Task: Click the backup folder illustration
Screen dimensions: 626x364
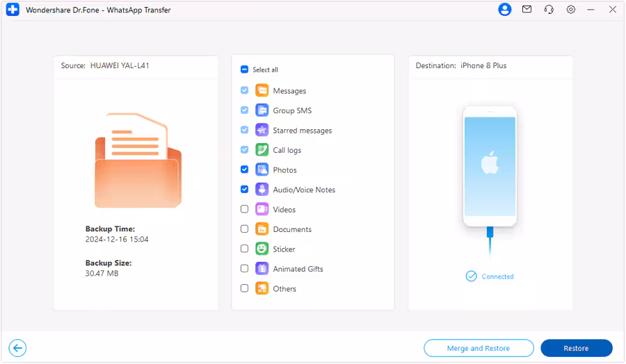Action: 138,160
